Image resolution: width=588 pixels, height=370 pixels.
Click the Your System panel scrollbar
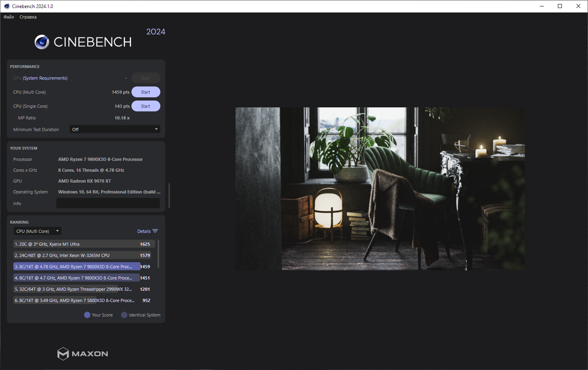169,196
